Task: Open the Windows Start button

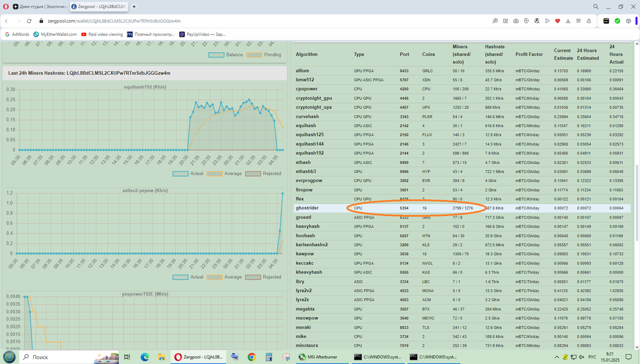Action: pyautogui.click(x=10, y=357)
